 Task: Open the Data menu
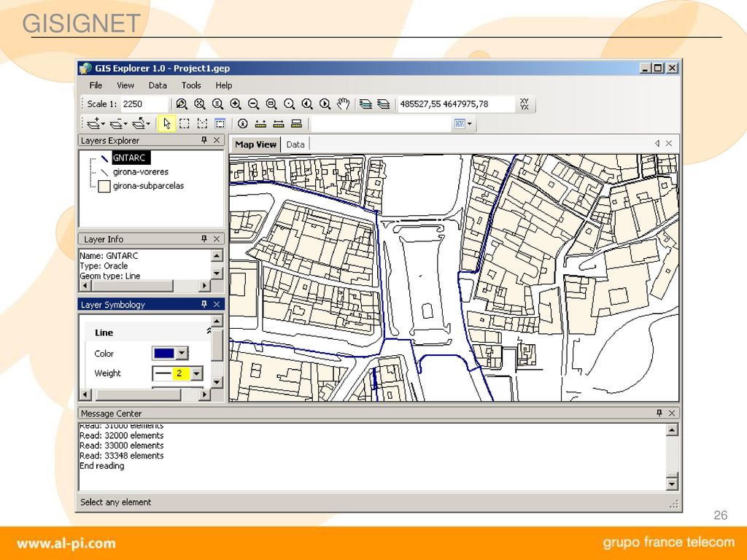[x=158, y=85]
